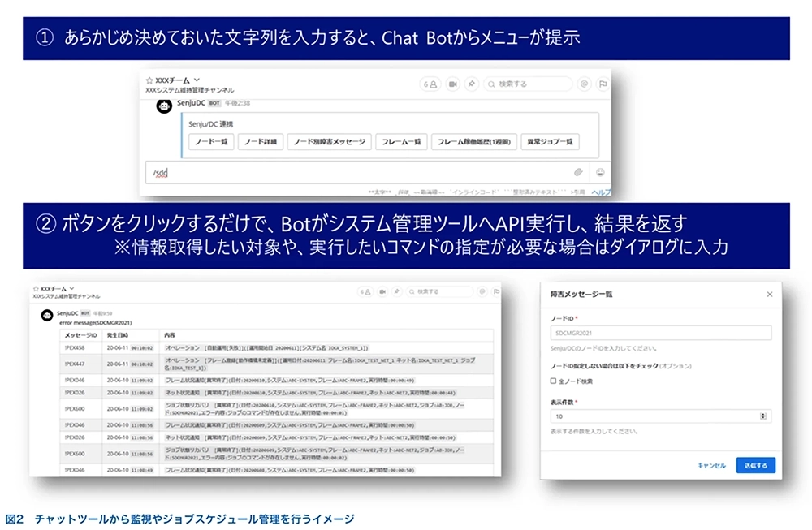Expand the XXXチーム channel chevron in top chat
This screenshot has width=812, height=530.
197,80
